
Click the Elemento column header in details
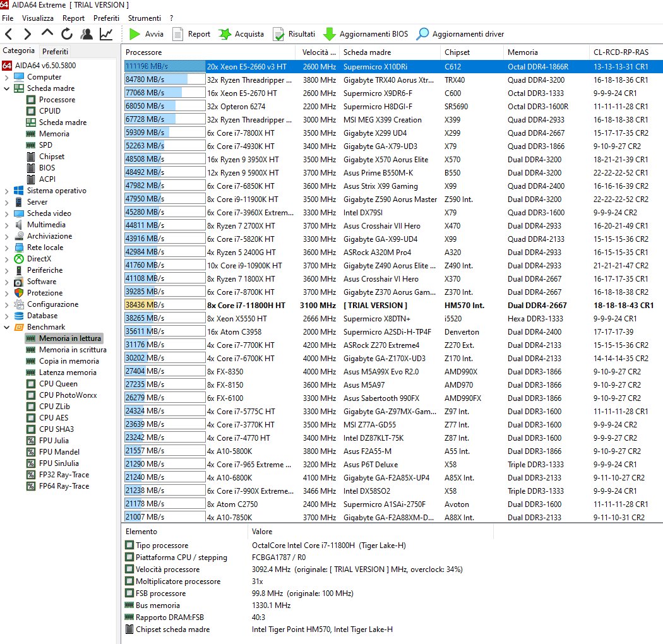(184, 532)
